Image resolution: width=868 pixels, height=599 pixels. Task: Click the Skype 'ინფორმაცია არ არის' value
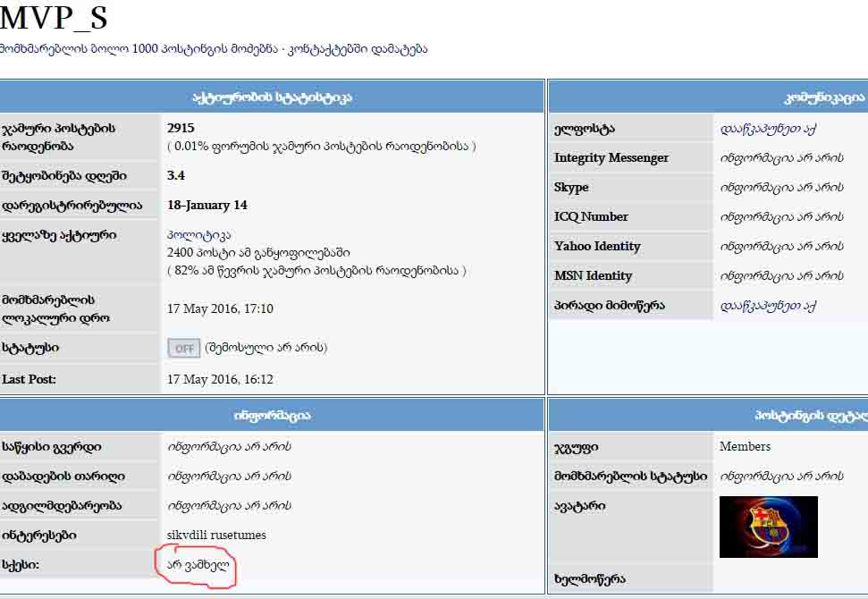781,188
